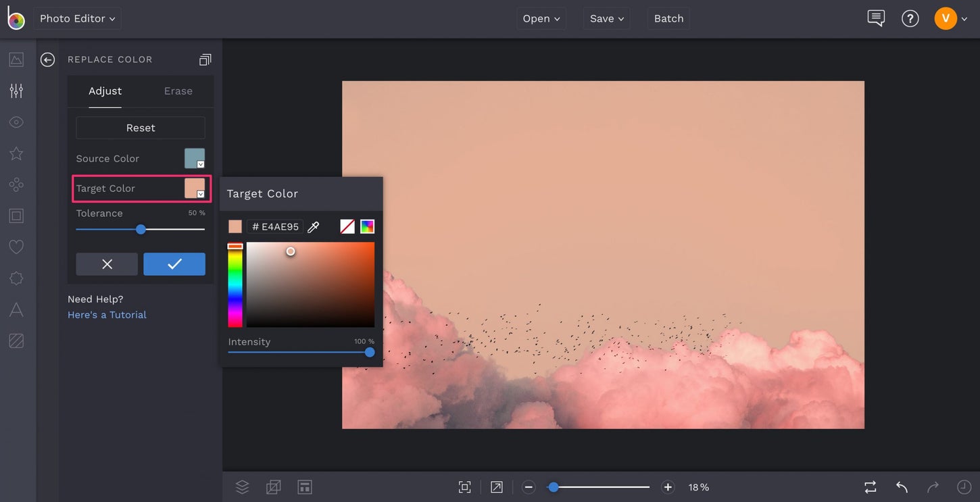
Task: Open the Batch menu item
Action: click(x=668, y=18)
